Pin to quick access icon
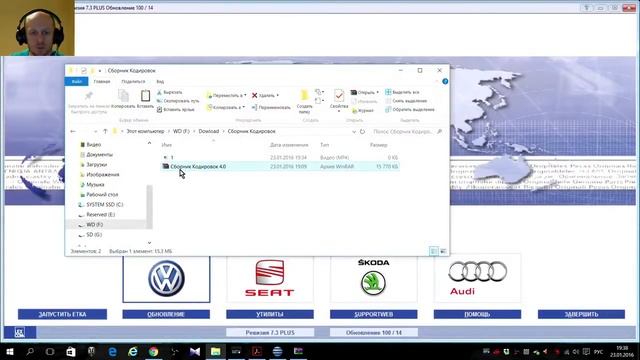 [89, 96]
